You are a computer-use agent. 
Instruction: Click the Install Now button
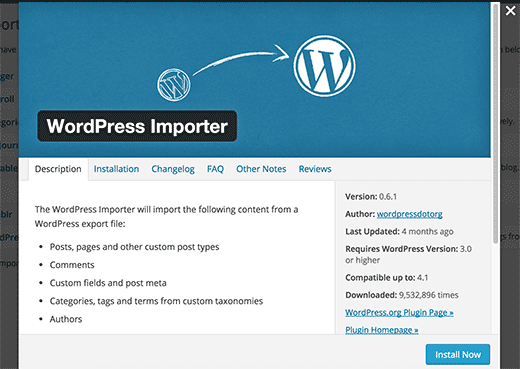[458, 354]
